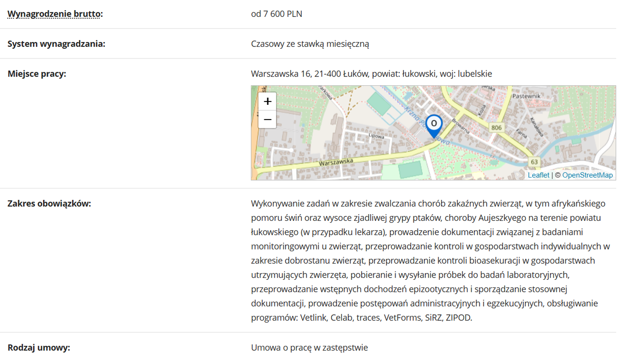
Task: Click the underlined Wynagrodzenie brutto label
Action: point(55,14)
